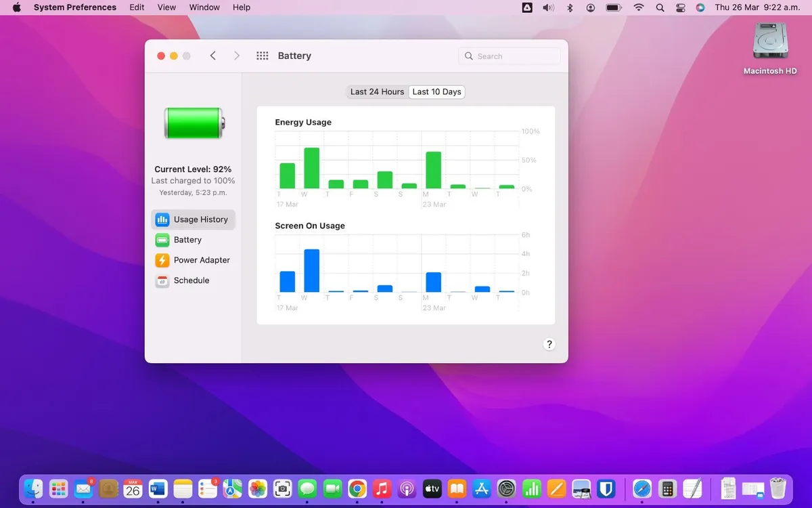Viewport: 812px width, 508px height.
Task: Click the Search field in Battery preferences
Action: click(509, 56)
